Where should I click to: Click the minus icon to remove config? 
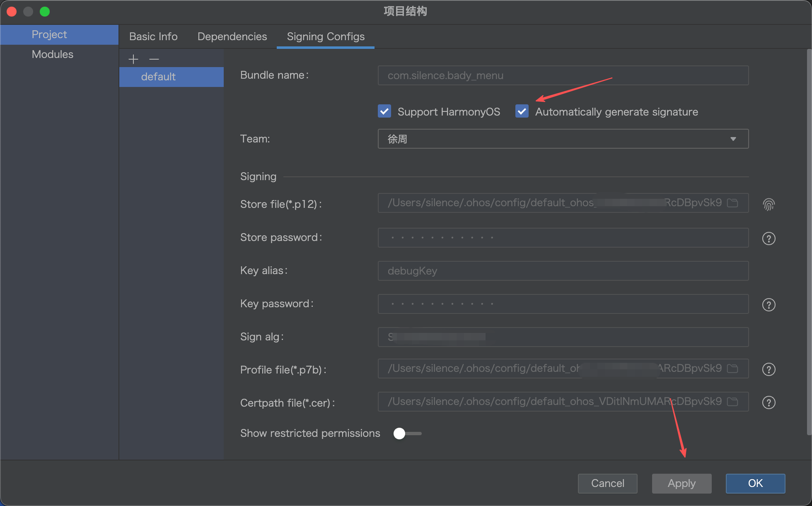154,59
